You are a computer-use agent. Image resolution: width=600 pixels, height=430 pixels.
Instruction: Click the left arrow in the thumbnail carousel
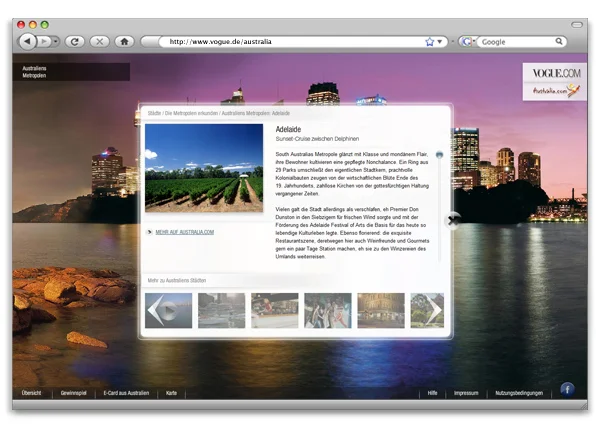coord(155,311)
